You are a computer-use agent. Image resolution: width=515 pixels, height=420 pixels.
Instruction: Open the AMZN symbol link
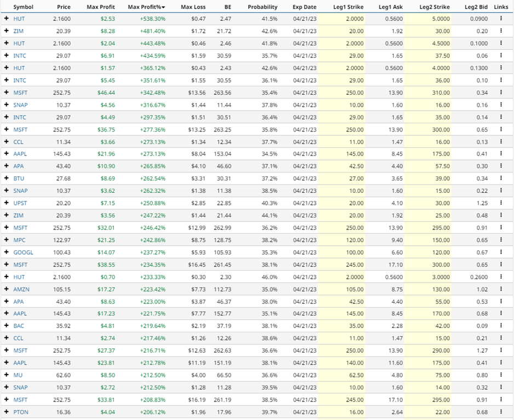21,289
